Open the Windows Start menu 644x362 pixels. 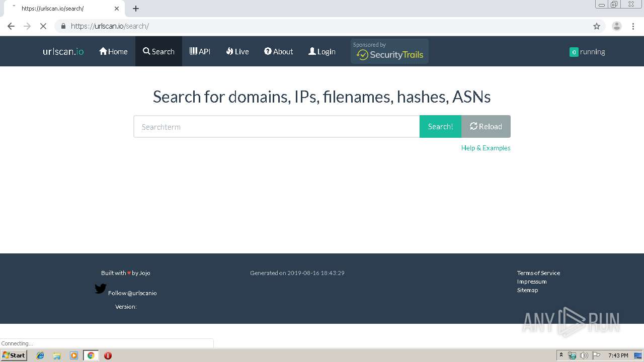point(14,355)
